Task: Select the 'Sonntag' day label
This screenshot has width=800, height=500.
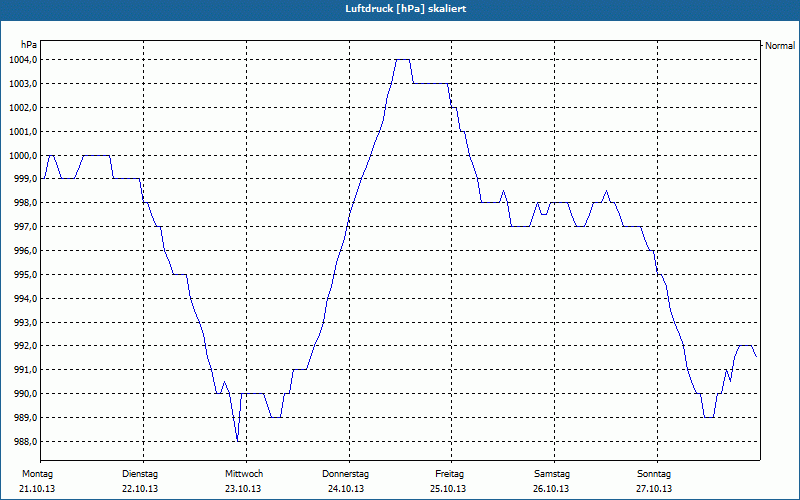Action: [654, 474]
